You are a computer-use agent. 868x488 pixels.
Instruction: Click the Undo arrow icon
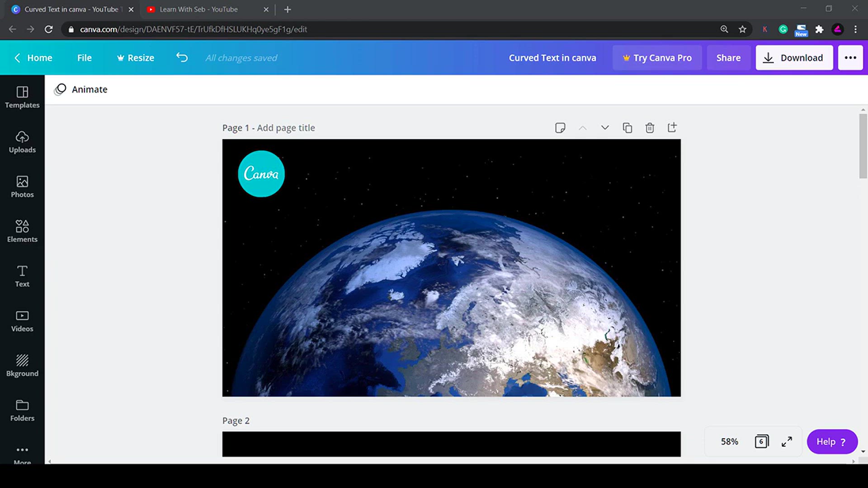click(182, 57)
